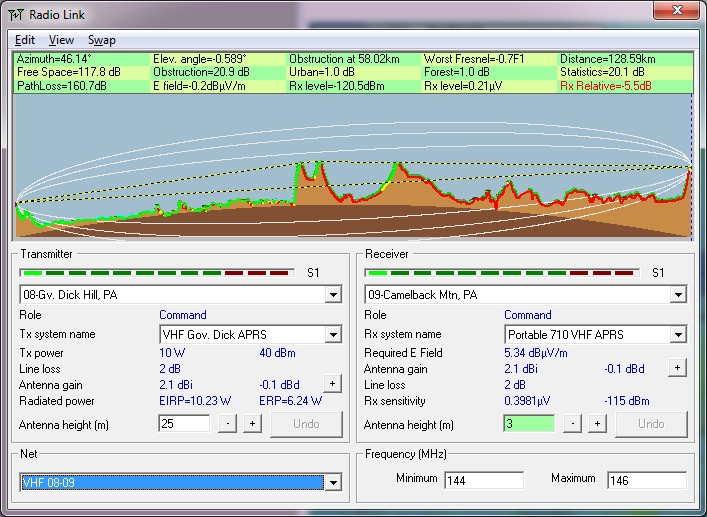Click the Azimuth=46.14° readout
Screen dimensions: 707x517
pyautogui.click(x=54, y=59)
